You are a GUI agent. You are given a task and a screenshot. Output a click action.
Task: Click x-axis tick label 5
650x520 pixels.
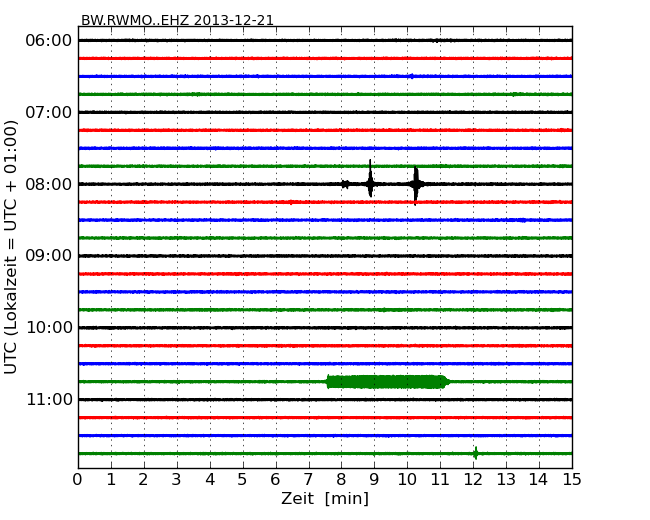point(243,480)
